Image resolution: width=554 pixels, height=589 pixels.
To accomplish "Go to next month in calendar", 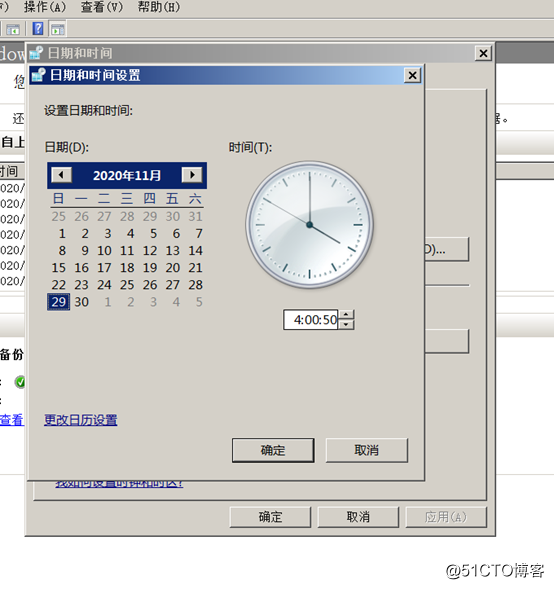I will pyautogui.click(x=192, y=175).
